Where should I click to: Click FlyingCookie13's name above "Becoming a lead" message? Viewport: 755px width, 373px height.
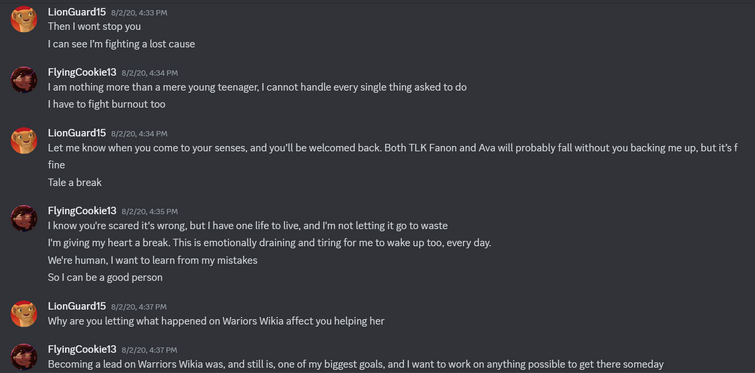pos(82,349)
